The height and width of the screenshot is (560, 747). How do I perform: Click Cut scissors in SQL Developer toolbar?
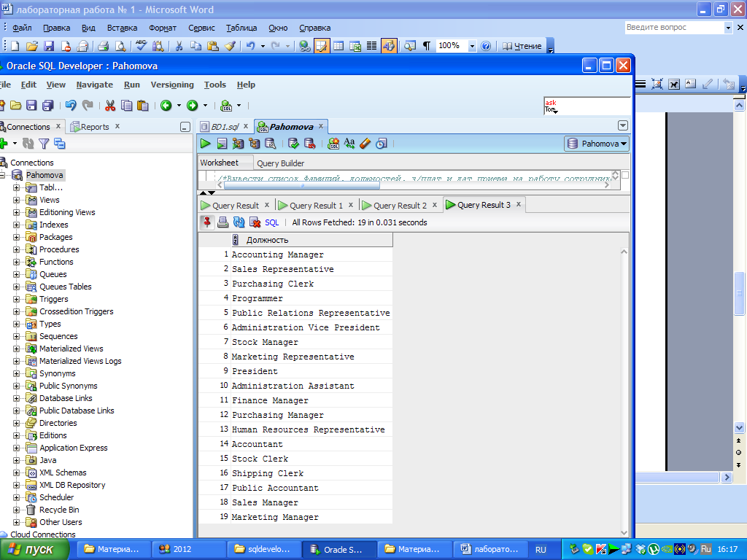110,105
